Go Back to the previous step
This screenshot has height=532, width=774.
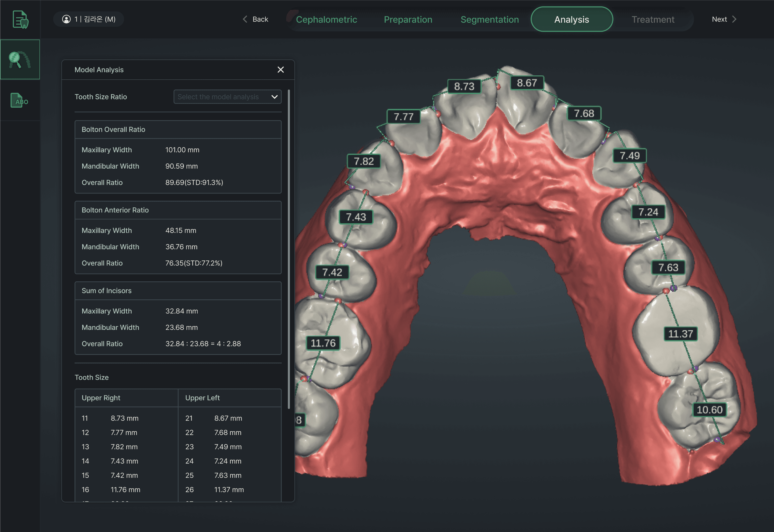click(x=255, y=19)
